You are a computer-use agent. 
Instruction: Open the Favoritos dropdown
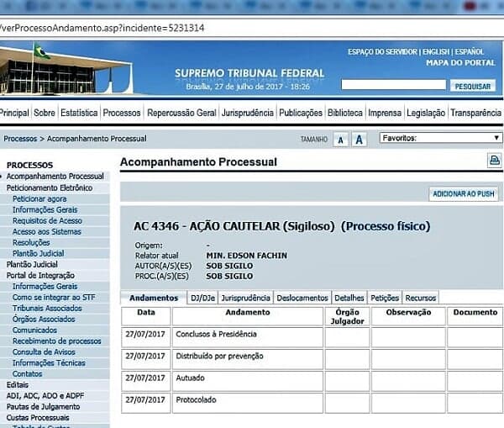tap(440, 138)
